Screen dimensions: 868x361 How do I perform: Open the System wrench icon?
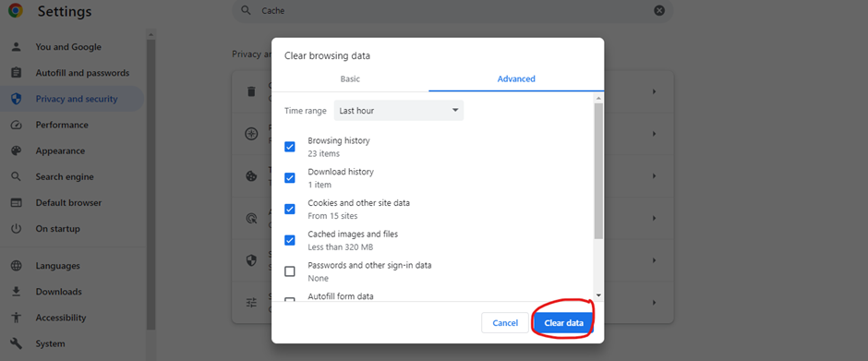coord(16,343)
